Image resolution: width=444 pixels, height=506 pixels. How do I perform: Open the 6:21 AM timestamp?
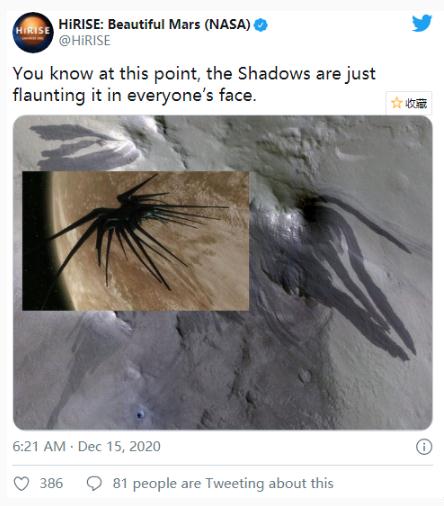coord(39,446)
